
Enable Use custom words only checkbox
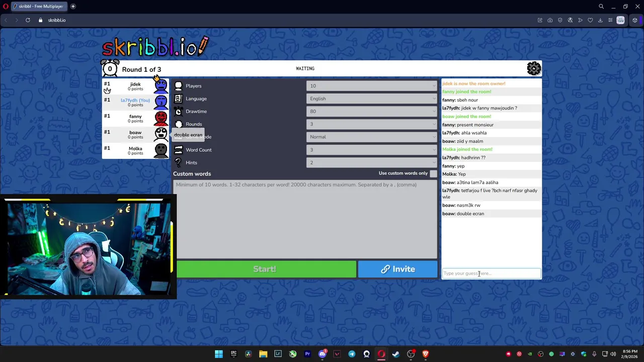coord(433,173)
